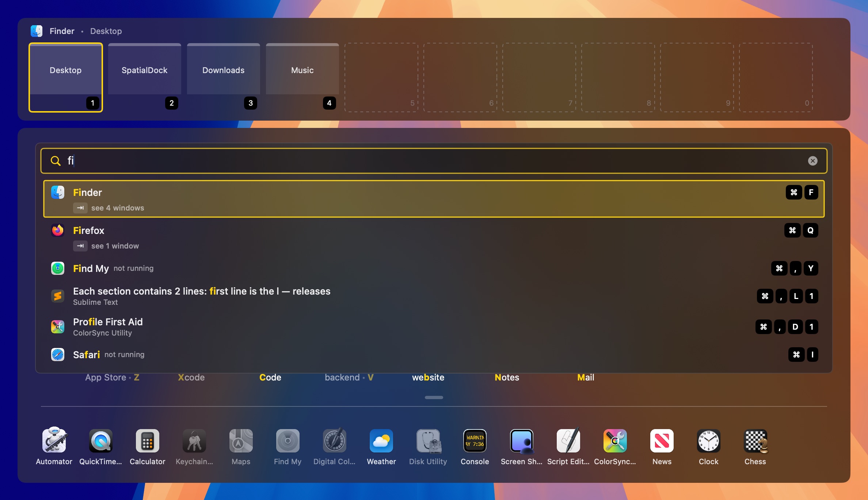The height and width of the screenshot is (500, 868).
Task: Choose the 'Profile First Aid' ColorSync result
Action: click(434, 327)
